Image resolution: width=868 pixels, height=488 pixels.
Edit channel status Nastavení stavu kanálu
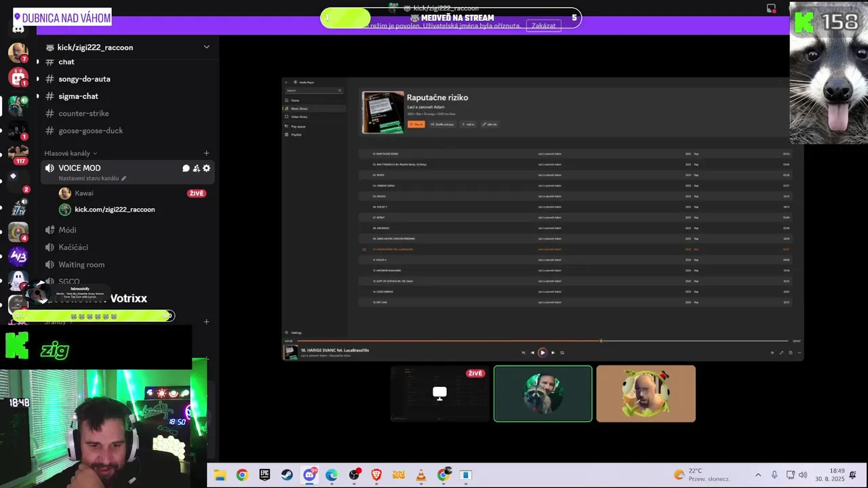tap(92, 178)
